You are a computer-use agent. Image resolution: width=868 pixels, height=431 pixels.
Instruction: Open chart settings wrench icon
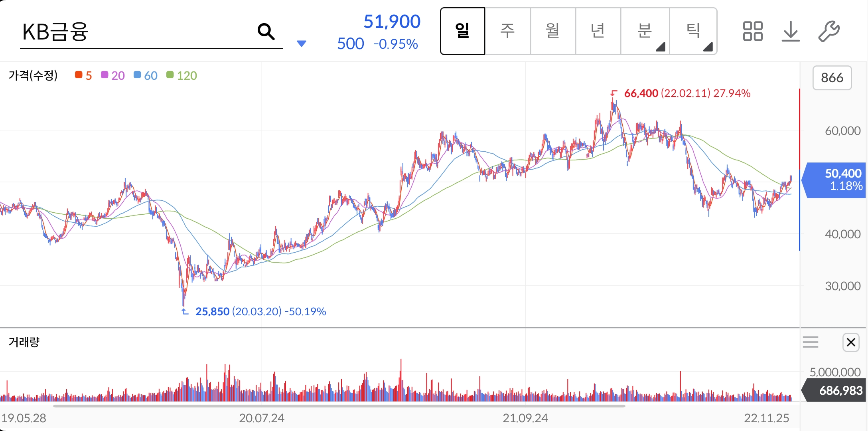(x=829, y=32)
